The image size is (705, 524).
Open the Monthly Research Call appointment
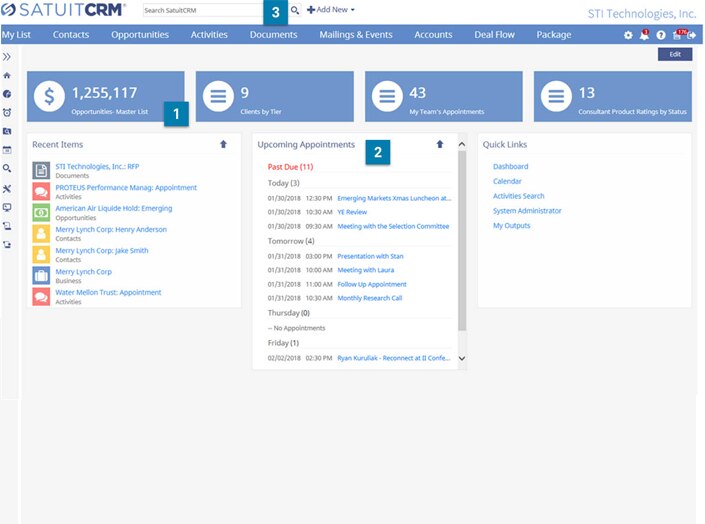[370, 298]
